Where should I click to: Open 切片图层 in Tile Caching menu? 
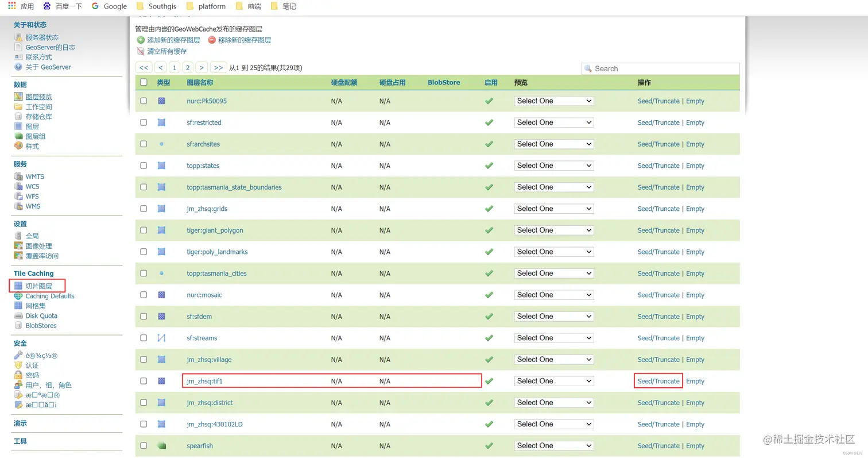[x=38, y=286]
